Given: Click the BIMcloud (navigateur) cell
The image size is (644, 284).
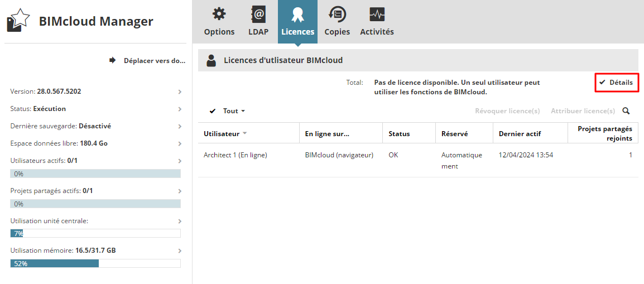Looking at the screenshot, I should 339,155.
